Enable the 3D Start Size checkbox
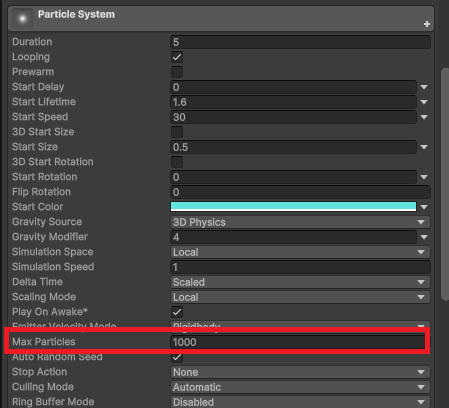 point(177,132)
